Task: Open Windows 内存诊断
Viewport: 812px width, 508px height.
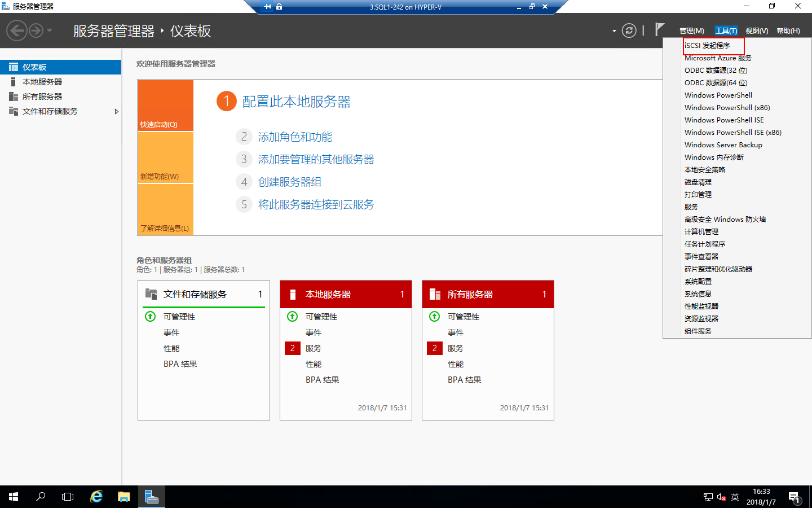Action: point(714,157)
